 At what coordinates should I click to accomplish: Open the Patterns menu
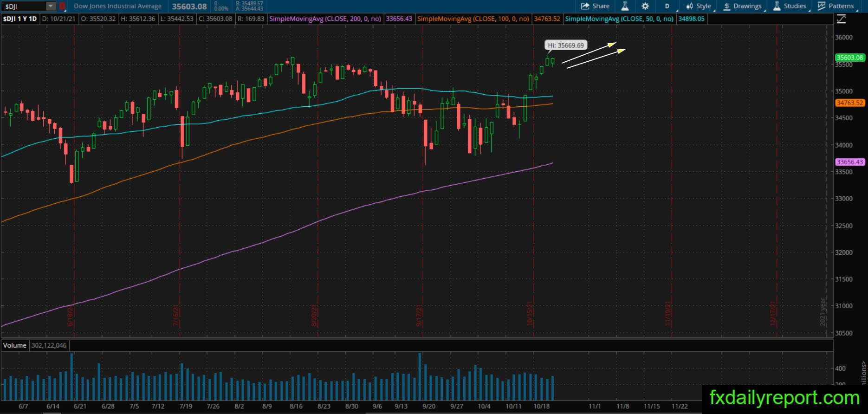836,6
